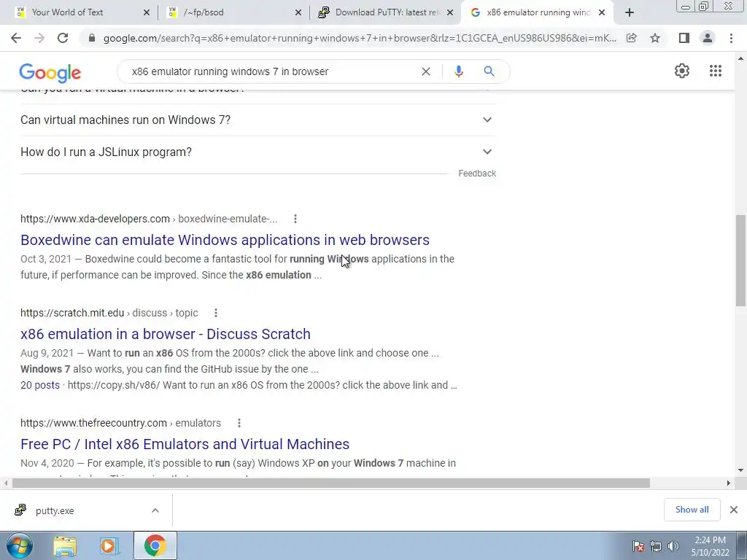Start voice search with the microphone
This screenshot has width=747, height=560.
(x=458, y=71)
